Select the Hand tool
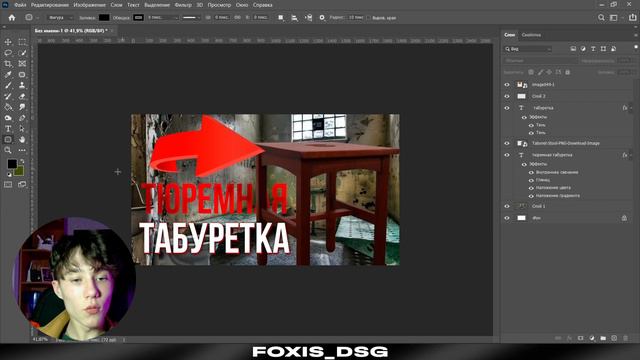640x360 pixels. (x=22, y=140)
